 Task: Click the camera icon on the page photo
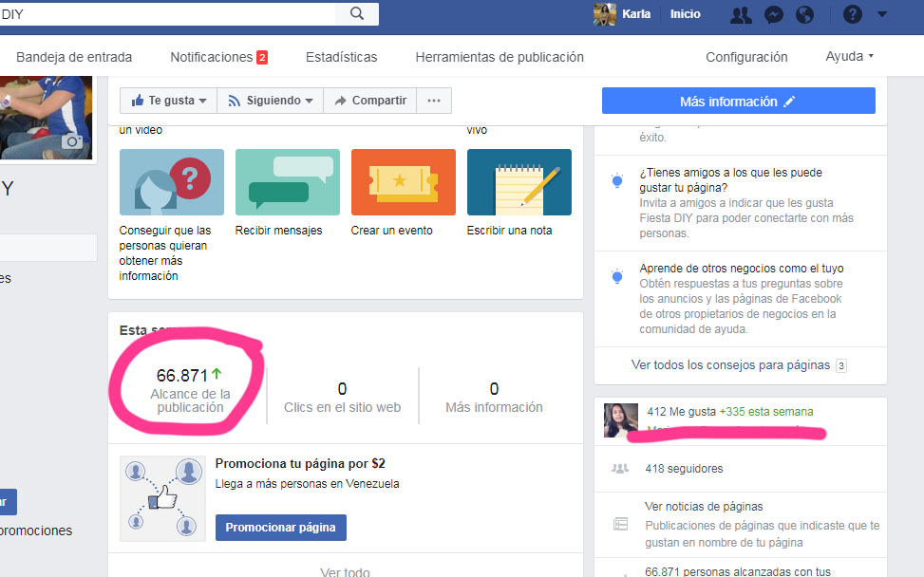point(72,141)
